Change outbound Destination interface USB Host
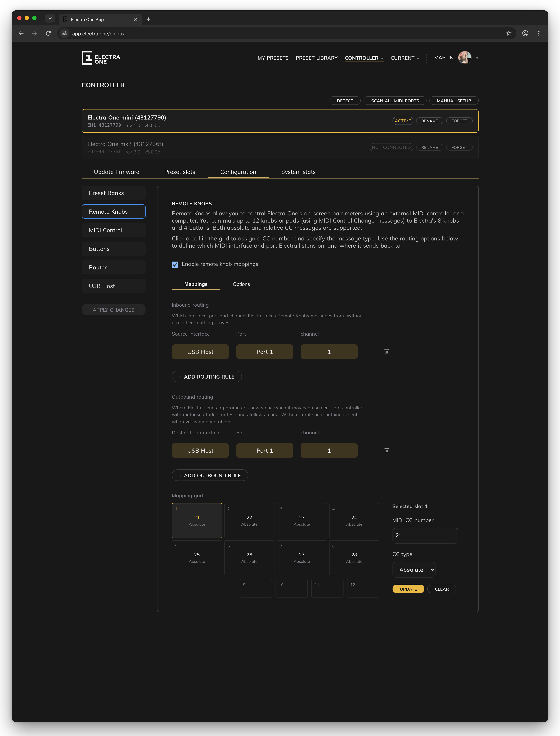Viewport: 560px width, 736px height. coord(200,450)
